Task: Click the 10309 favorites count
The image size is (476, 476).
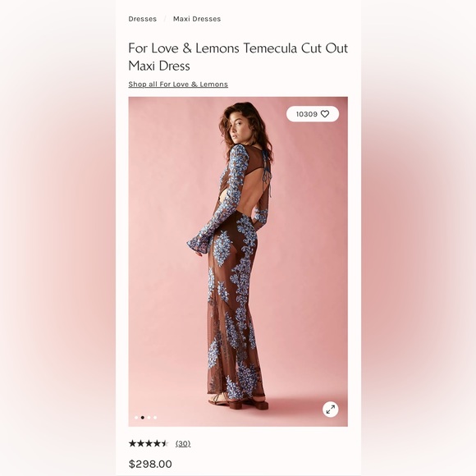Action: coord(307,114)
